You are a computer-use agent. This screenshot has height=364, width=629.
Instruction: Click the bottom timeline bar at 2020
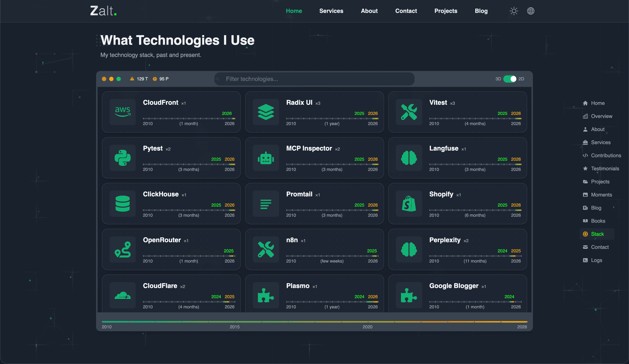pyautogui.click(x=367, y=322)
